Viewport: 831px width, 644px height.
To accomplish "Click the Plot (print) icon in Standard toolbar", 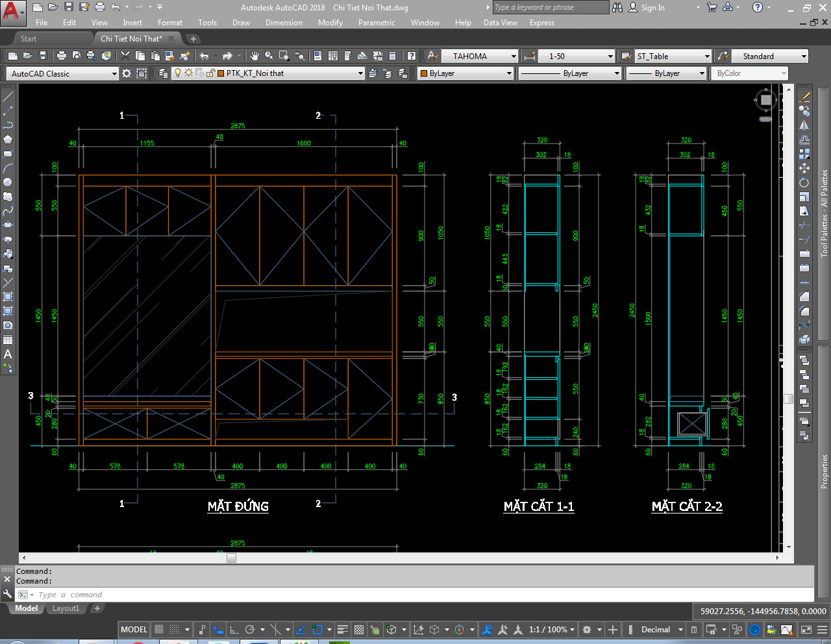I will tap(62, 56).
